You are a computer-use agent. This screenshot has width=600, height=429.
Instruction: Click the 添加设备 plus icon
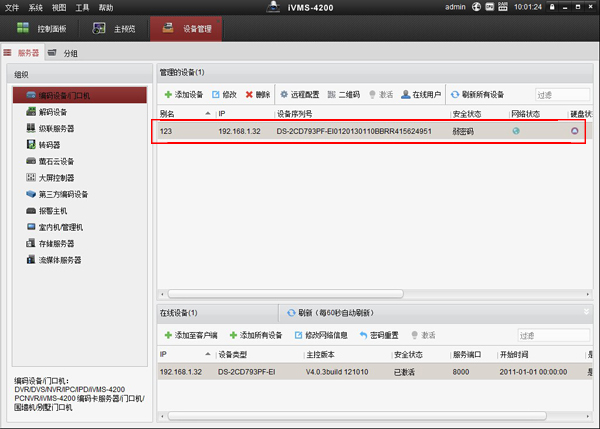[168, 95]
